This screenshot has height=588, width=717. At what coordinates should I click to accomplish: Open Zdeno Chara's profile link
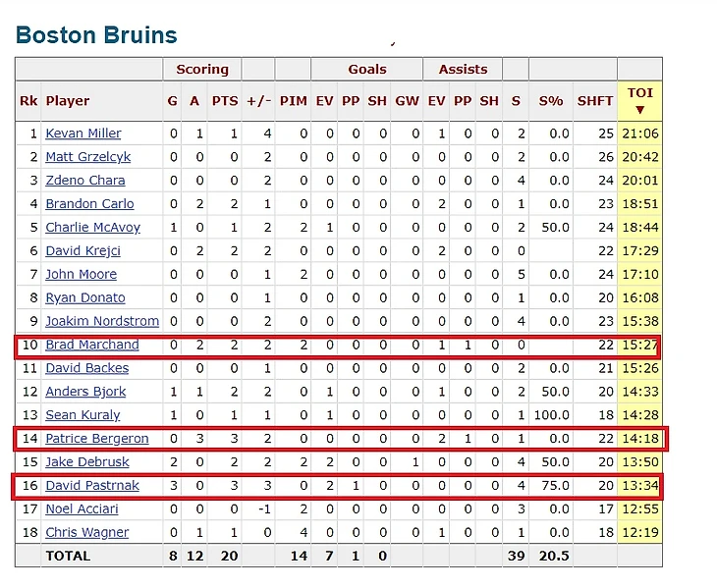click(84, 181)
